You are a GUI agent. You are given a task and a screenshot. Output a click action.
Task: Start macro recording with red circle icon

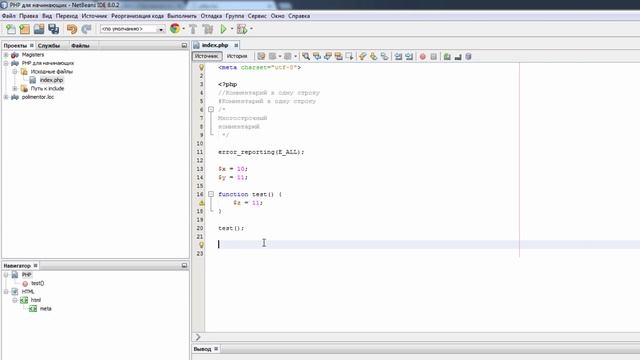[x=423, y=56]
